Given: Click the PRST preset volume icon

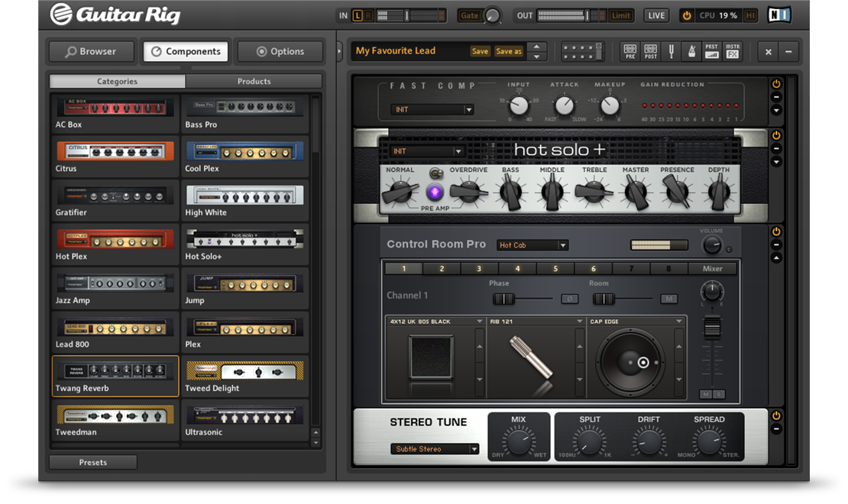Looking at the screenshot, I should click(712, 51).
